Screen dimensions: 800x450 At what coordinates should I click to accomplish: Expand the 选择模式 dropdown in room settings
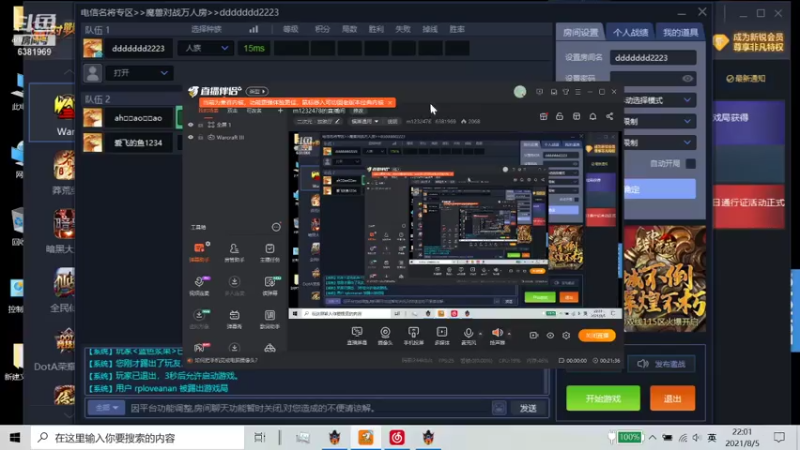tap(659, 100)
